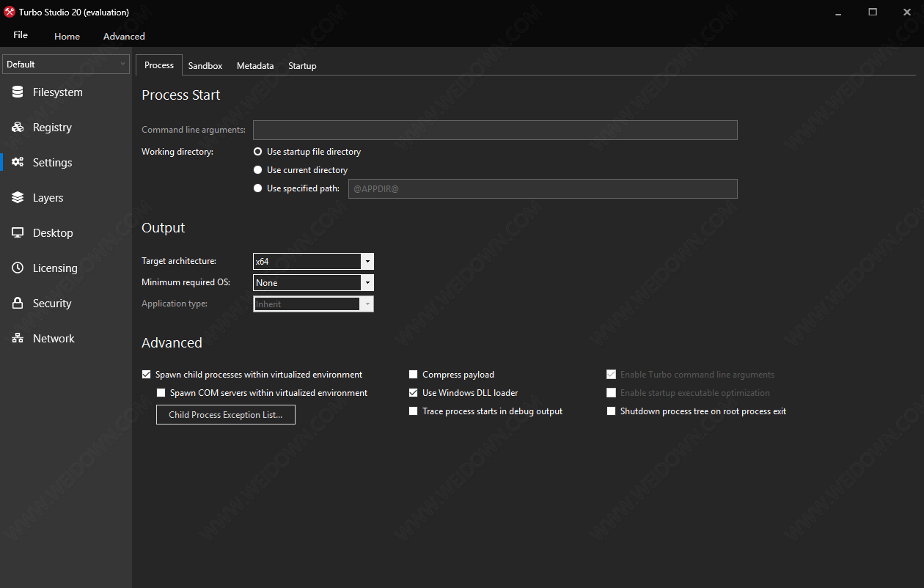
Task: Click Child Process Exception List button
Action: pos(225,414)
